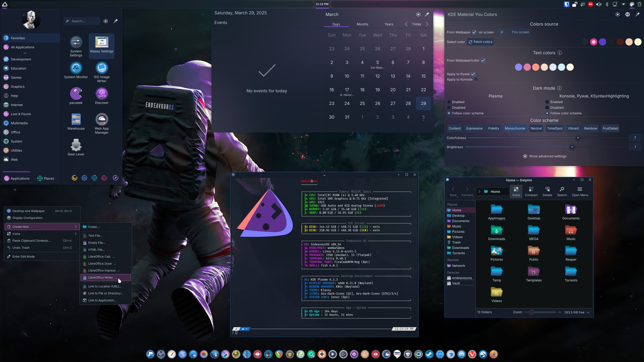This screenshot has height=362, width=644.
Task: Switch the calendar to Months tab
Action: click(x=362, y=24)
